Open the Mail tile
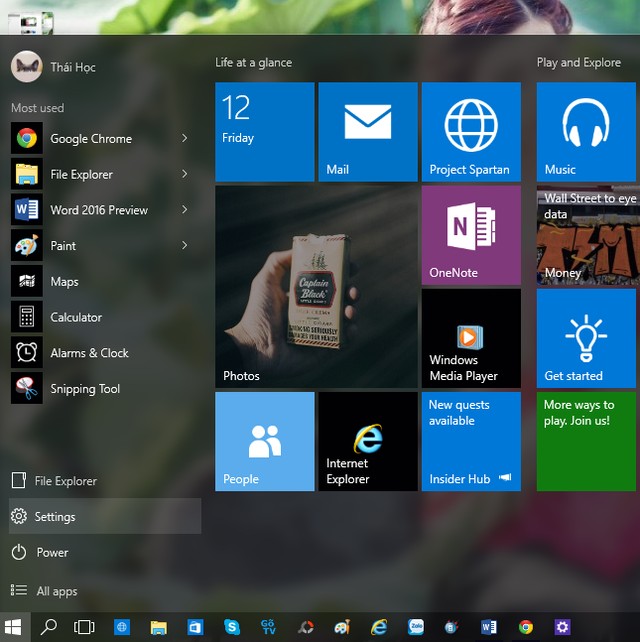The height and width of the screenshot is (642, 640). point(368,132)
